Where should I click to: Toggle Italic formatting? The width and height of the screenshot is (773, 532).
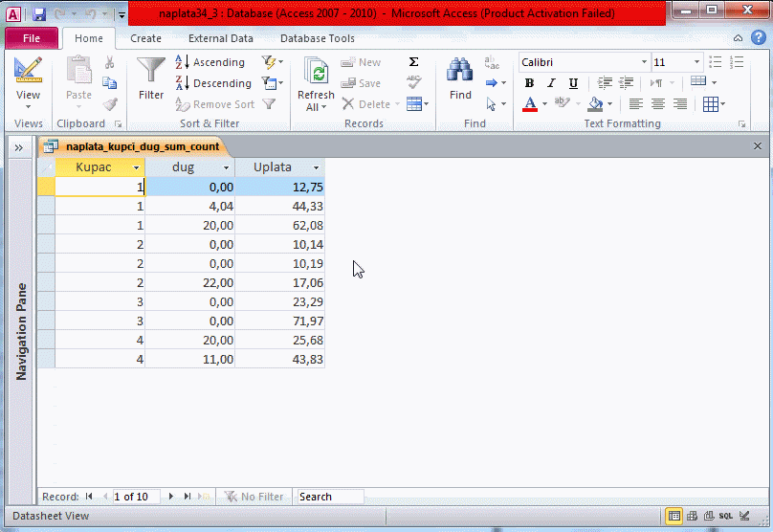tap(551, 83)
